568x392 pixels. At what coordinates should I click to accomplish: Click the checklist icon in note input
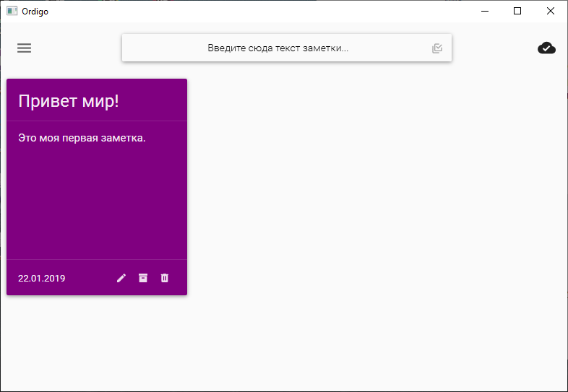tap(437, 48)
